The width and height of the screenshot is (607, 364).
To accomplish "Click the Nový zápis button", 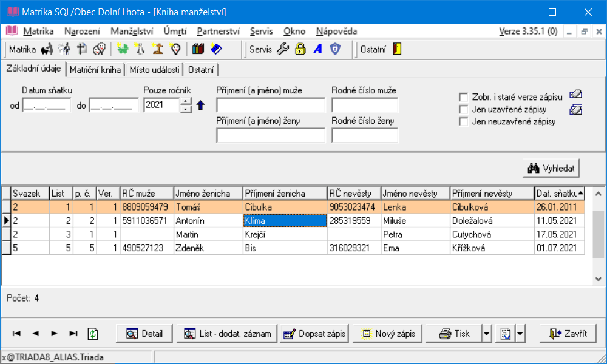I will [388, 333].
